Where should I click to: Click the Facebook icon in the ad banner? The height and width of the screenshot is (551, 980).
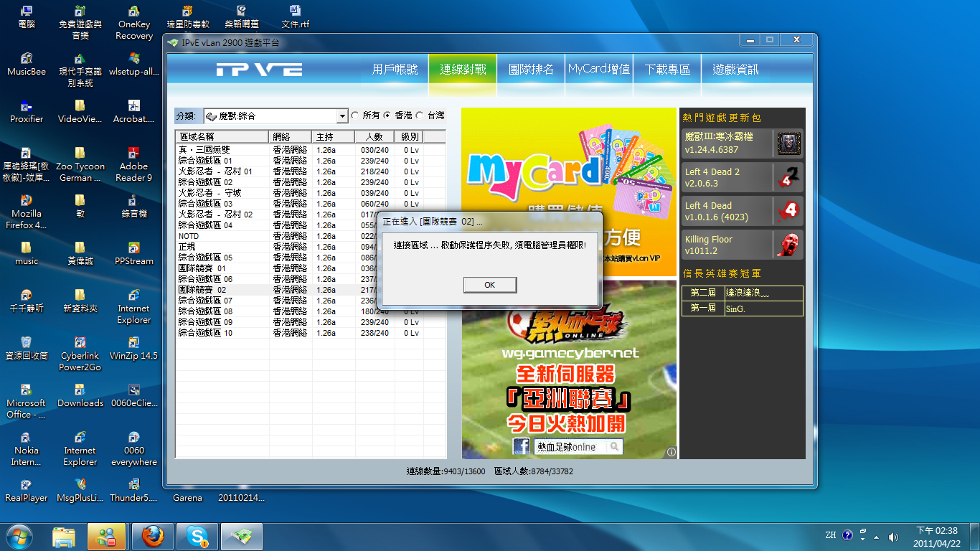pyautogui.click(x=522, y=447)
